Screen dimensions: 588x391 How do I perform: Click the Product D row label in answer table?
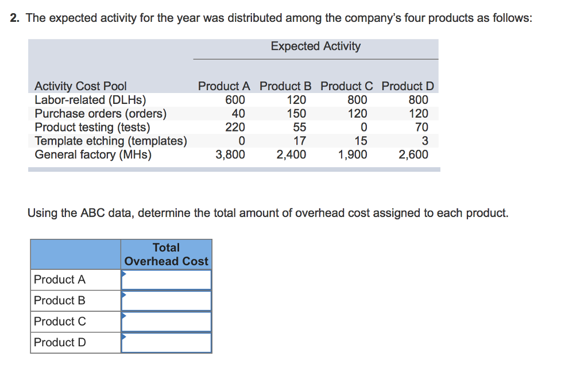(x=60, y=343)
